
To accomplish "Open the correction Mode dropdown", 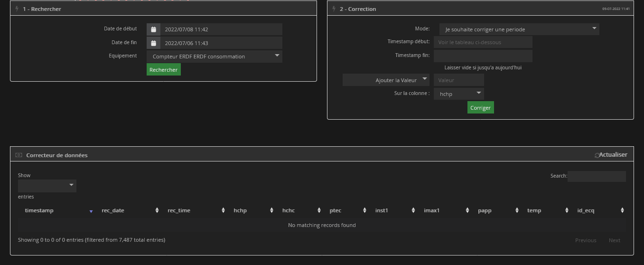I will click(x=519, y=29).
